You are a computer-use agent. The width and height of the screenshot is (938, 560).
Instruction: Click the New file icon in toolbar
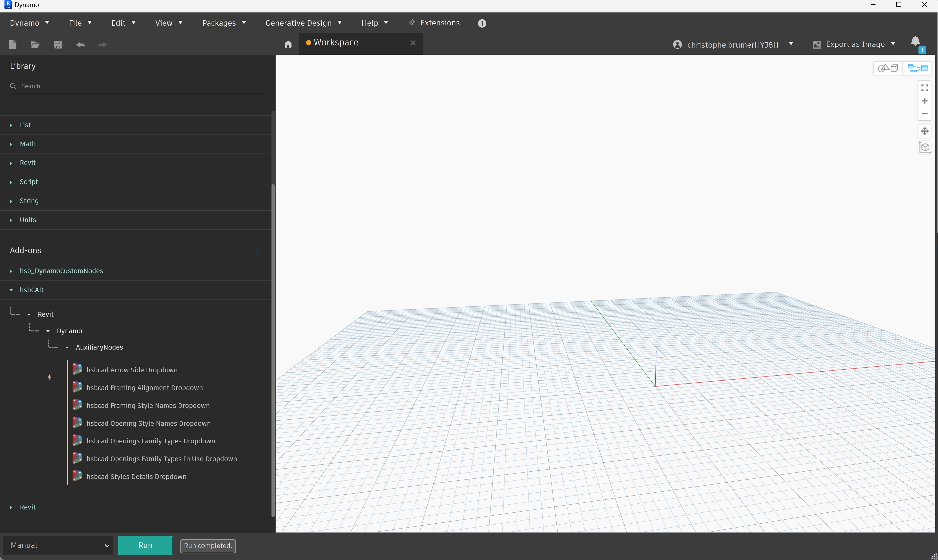(12, 44)
